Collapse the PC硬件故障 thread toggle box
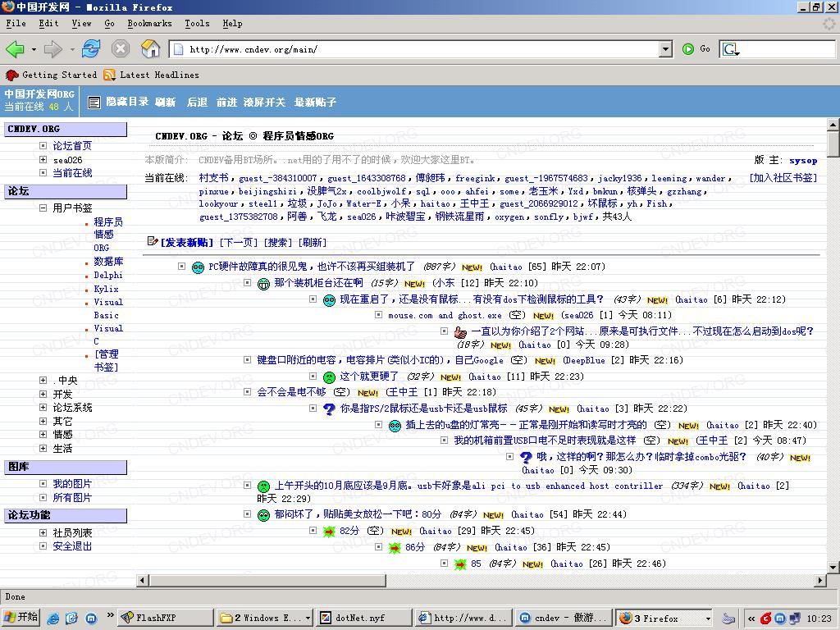The width and height of the screenshot is (840, 630). click(x=181, y=267)
